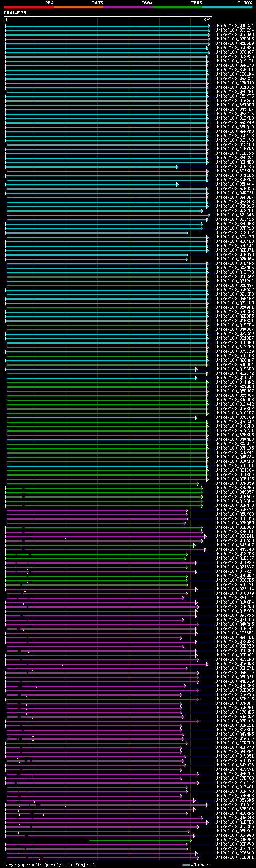Select hit UniRef100_B6DXA2
The width and height of the screenshot is (256, 868).
coord(234,276)
